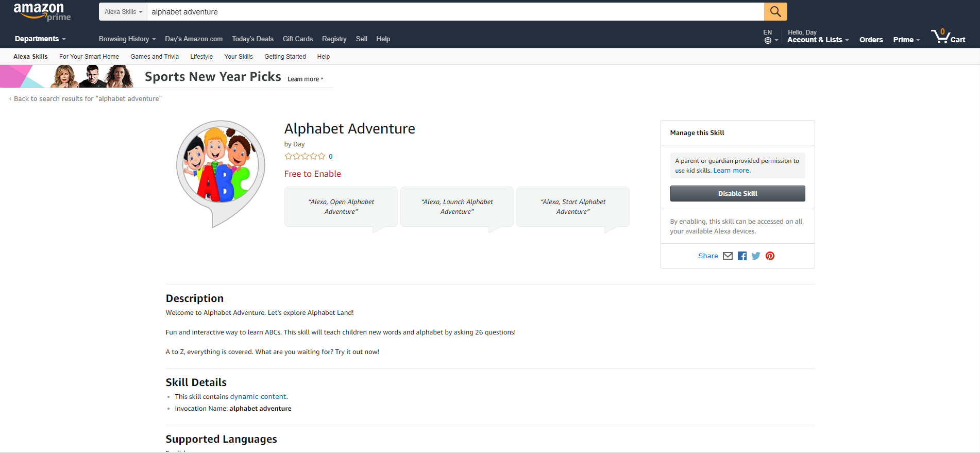Click the "Free to Enable" text
980x453 pixels.
coord(313,174)
